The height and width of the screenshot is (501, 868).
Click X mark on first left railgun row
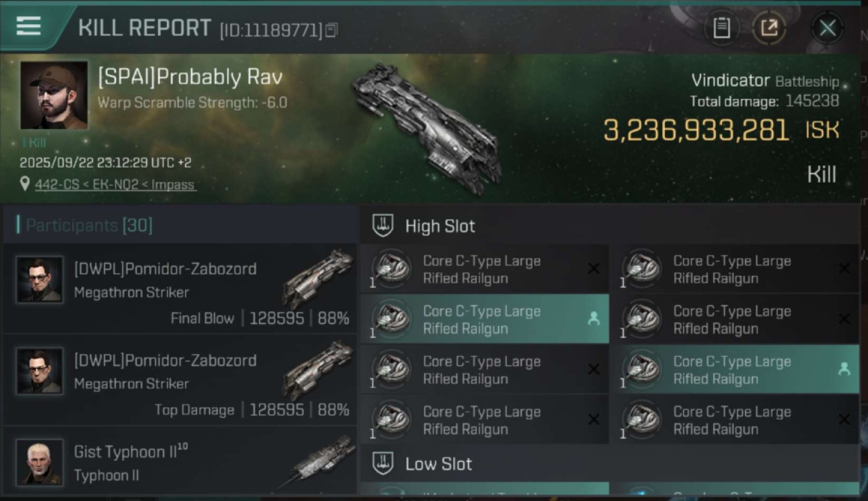tap(593, 269)
